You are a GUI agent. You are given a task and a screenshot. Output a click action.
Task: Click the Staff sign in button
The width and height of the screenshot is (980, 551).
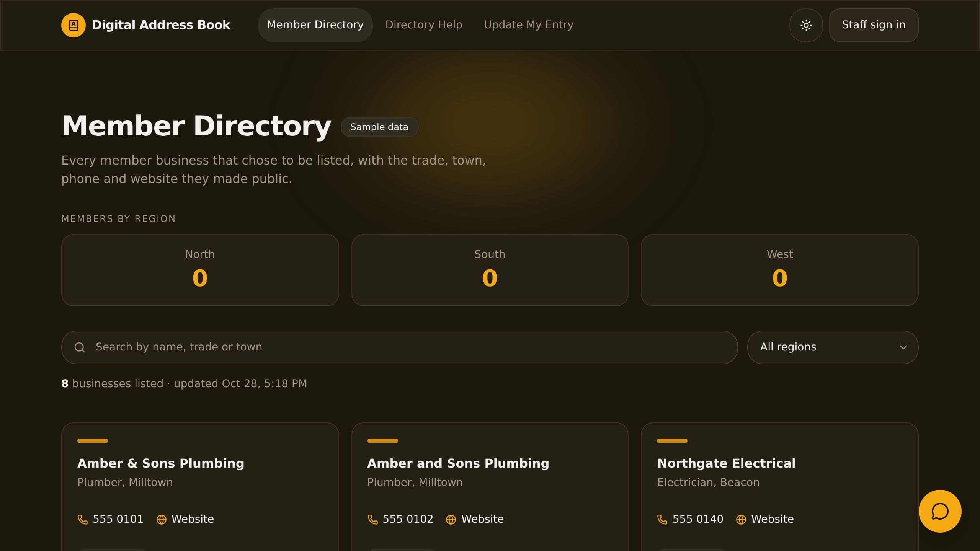pos(874,25)
